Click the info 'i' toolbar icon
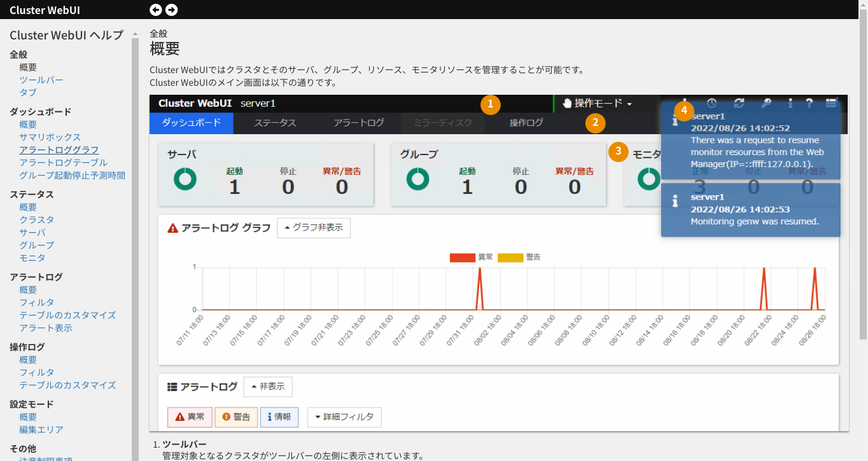 click(790, 103)
